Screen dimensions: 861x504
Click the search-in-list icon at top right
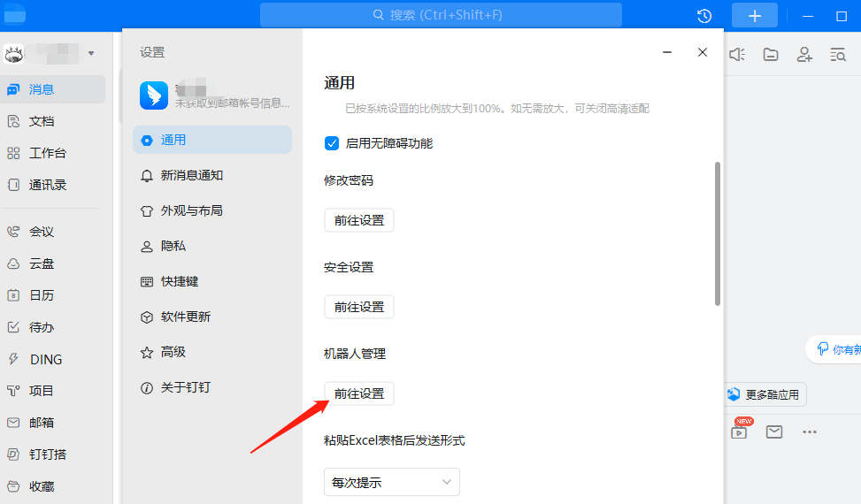pos(838,54)
